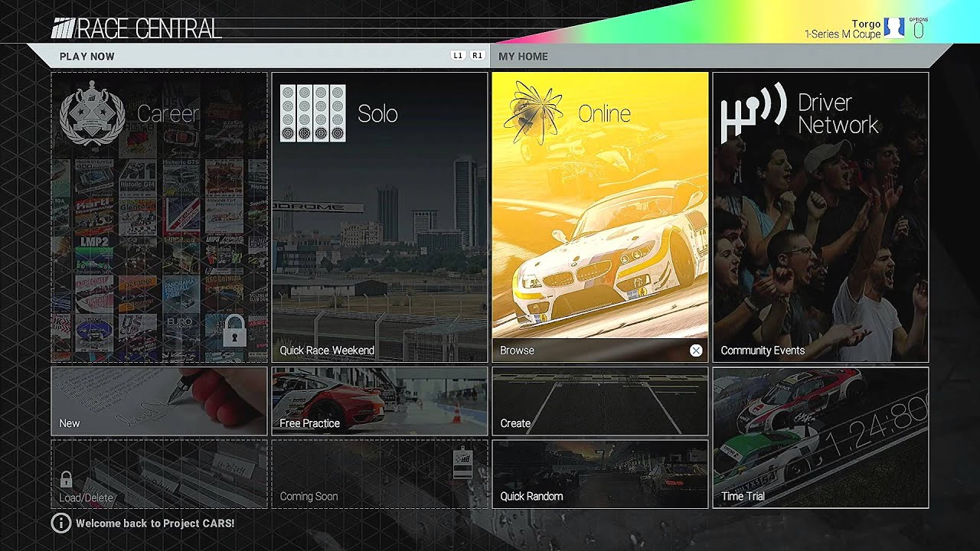Click the lock icon above Load/Delete

66,480
